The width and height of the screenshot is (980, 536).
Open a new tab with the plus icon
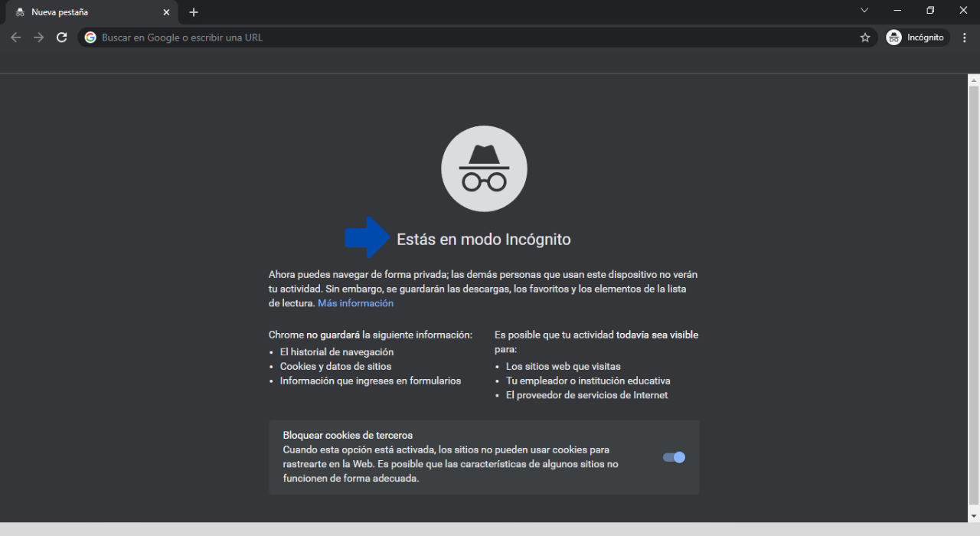tap(194, 12)
